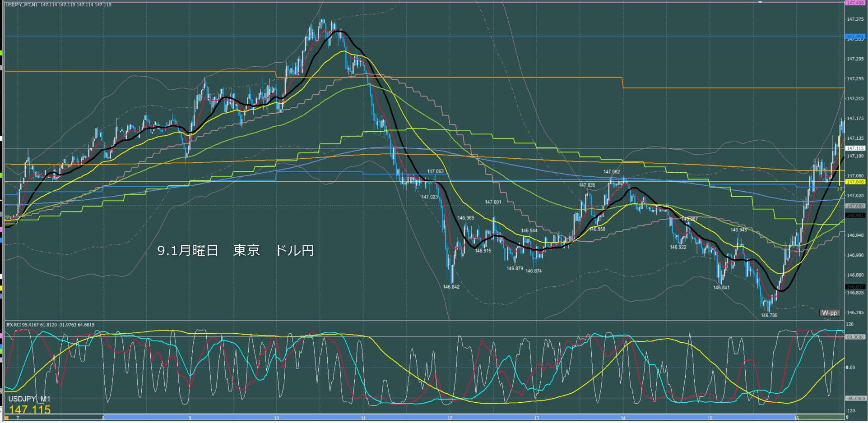Viewport: 868px width, 423px height.
Task: Select the 9.1月曜日 東京 ドル円 text label
Action: [x=235, y=250]
